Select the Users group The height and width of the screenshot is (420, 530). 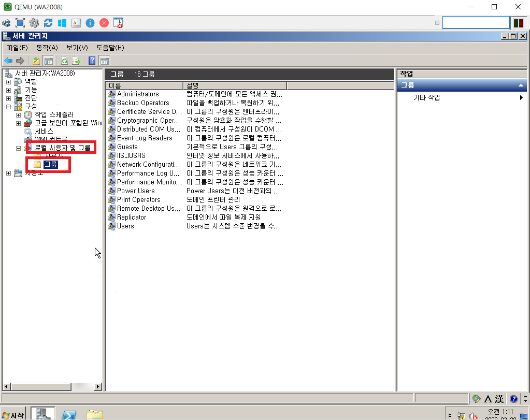(125, 226)
